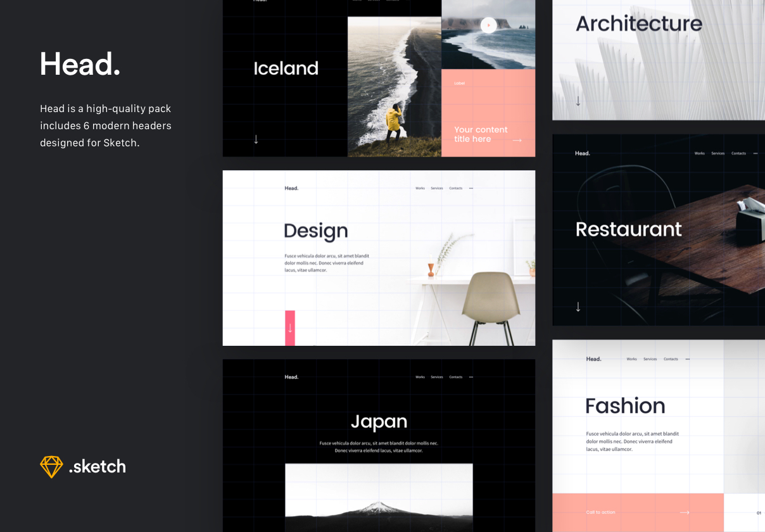Click the Japan heading
765x532 pixels.
[379, 422]
